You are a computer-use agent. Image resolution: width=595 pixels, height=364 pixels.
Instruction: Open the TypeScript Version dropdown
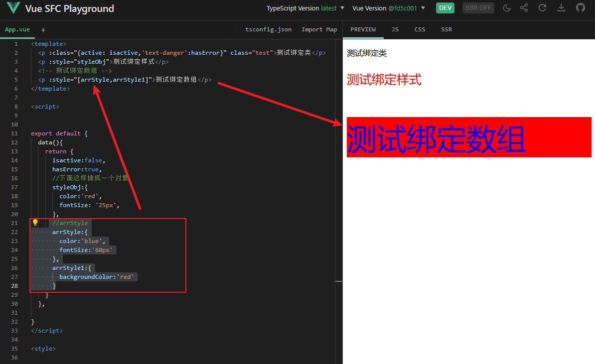click(305, 8)
